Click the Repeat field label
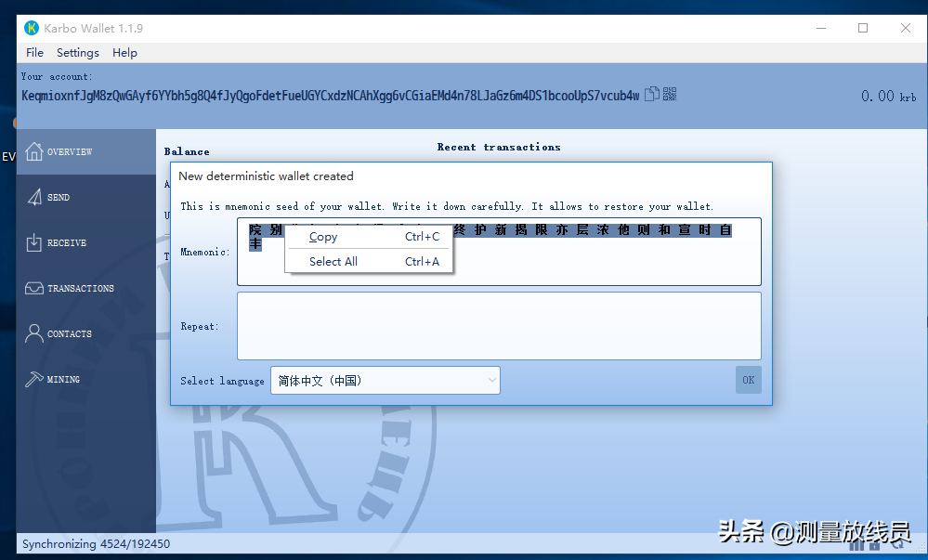The height and width of the screenshot is (560, 928). [200, 326]
